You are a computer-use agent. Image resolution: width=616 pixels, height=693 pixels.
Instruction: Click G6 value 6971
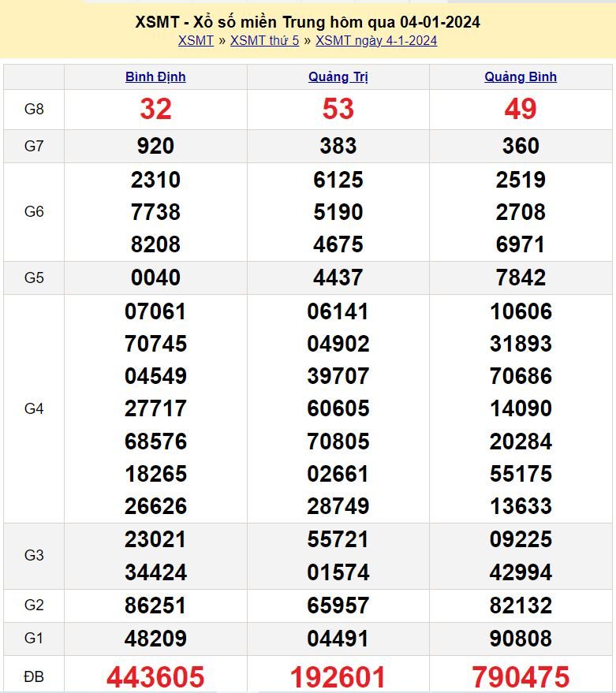coord(521,244)
